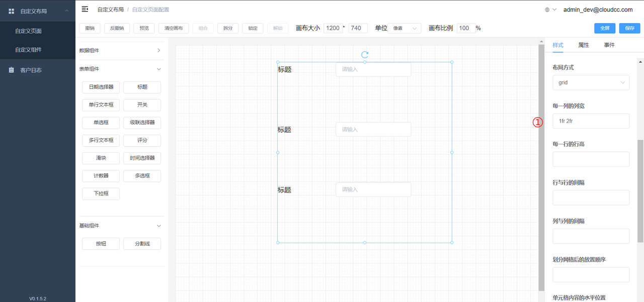Collapse the 自定义布局 sidebar menu arrow
The height and width of the screenshot is (302, 644).
point(66,11)
